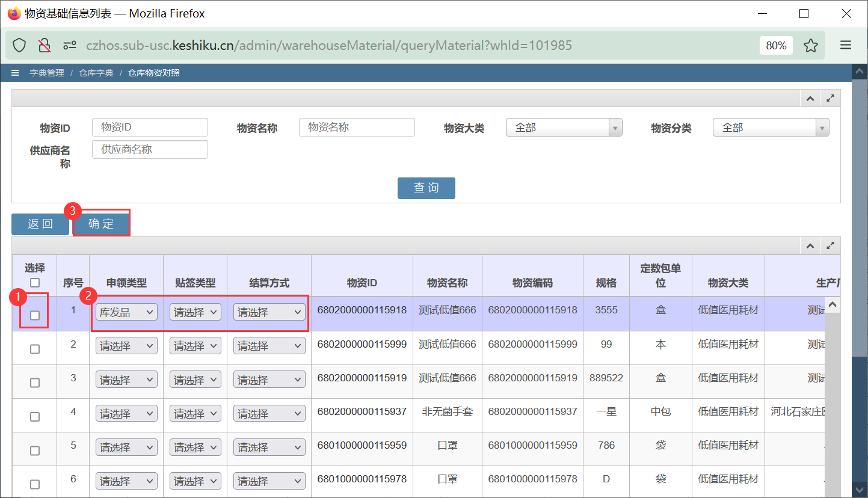This screenshot has height=498, width=868.
Task: Open row 2 申领类型 dropdown
Action: point(126,346)
